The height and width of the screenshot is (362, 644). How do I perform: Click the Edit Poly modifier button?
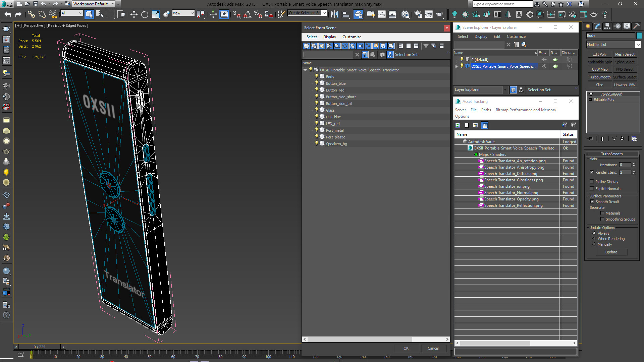[599, 54]
